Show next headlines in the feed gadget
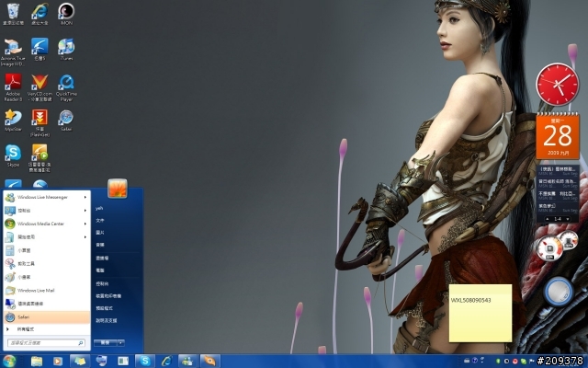This screenshot has width=588, height=368. coord(568,219)
